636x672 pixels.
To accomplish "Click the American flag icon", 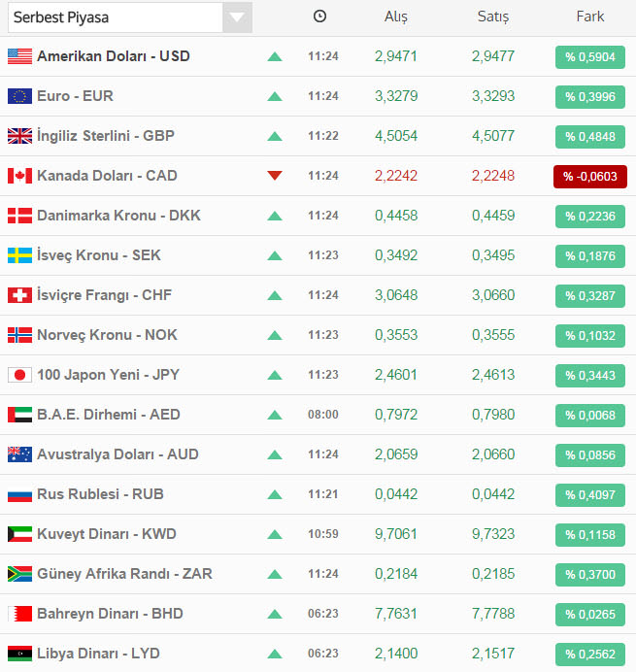I will (x=19, y=56).
